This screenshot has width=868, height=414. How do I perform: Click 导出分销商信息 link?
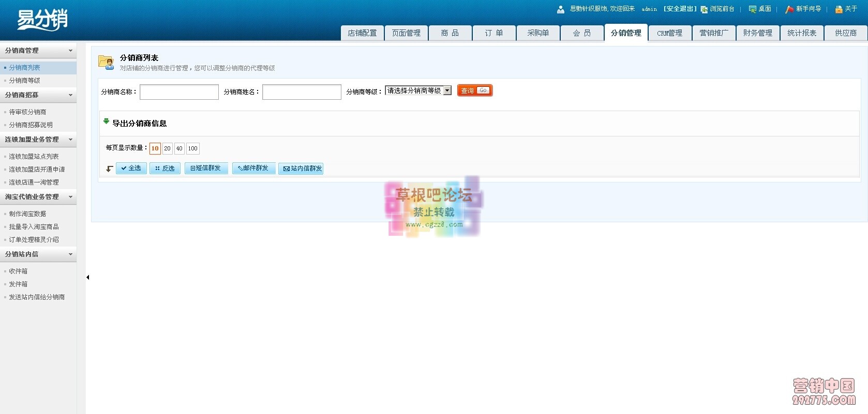[140, 124]
